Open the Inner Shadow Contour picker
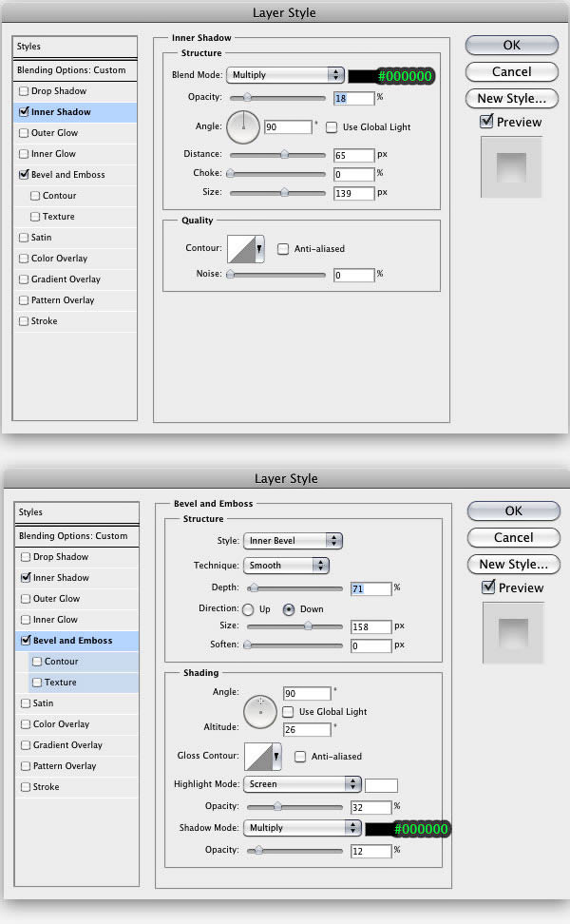Image resolution: width=570 pixels, height=924 pixels. coord(245,249)
